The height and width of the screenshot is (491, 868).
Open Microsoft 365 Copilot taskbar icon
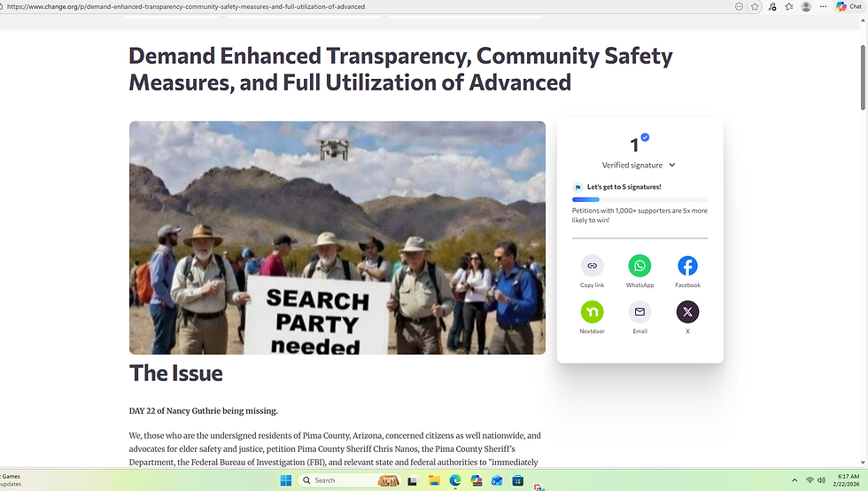[x=477, y=480]
